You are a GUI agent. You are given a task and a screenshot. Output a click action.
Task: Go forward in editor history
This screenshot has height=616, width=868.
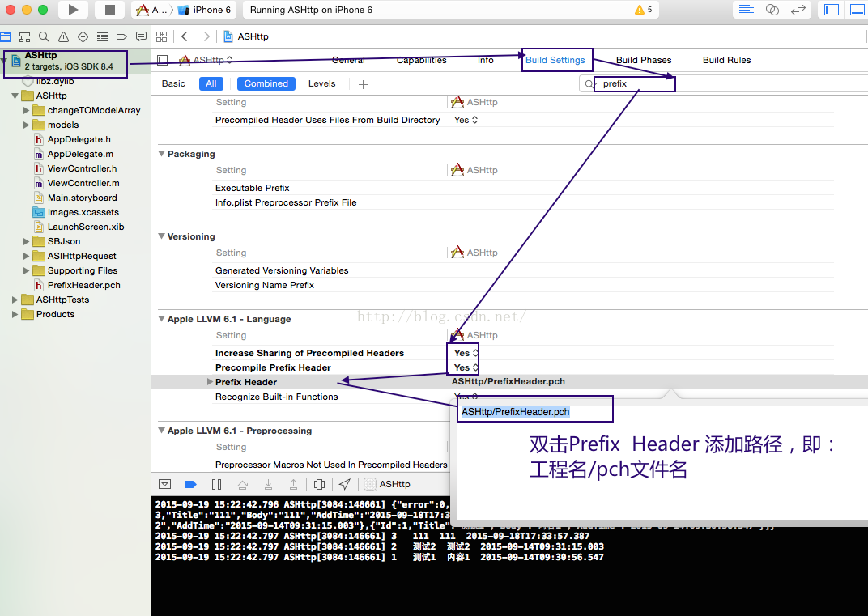click(x=206, y=36)
